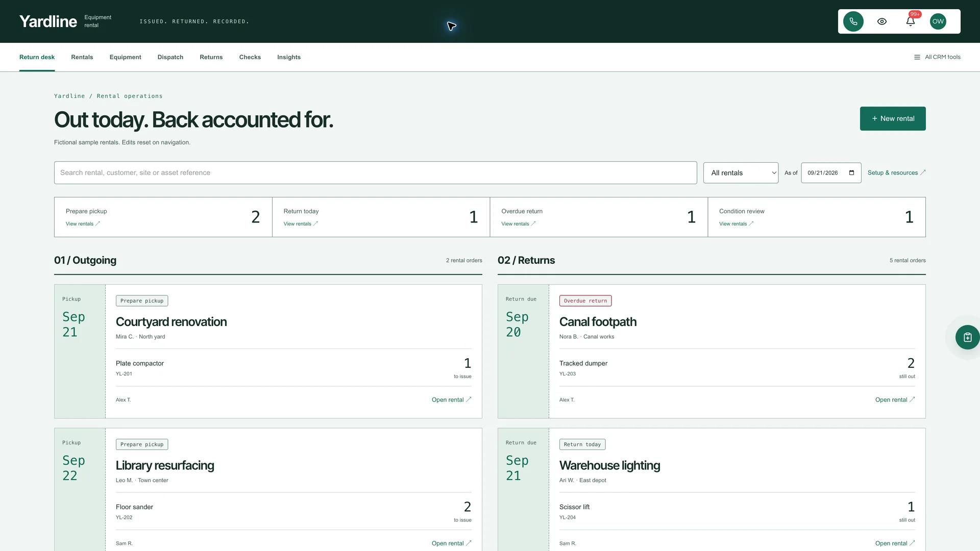View rentals under Prepare pickup
This screenshot has width=980, height=551.
(x=83, y=224)
